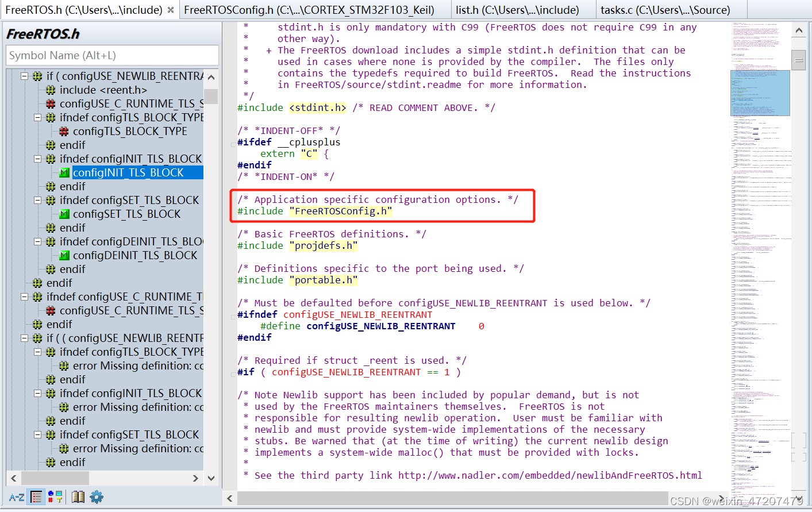Image resolution: width=812 pixels, height=512 pixels.
Task: Collapse the if ( ( configUSE_NEWLIB_REENTR node
Action: click(x=24, y=338)
